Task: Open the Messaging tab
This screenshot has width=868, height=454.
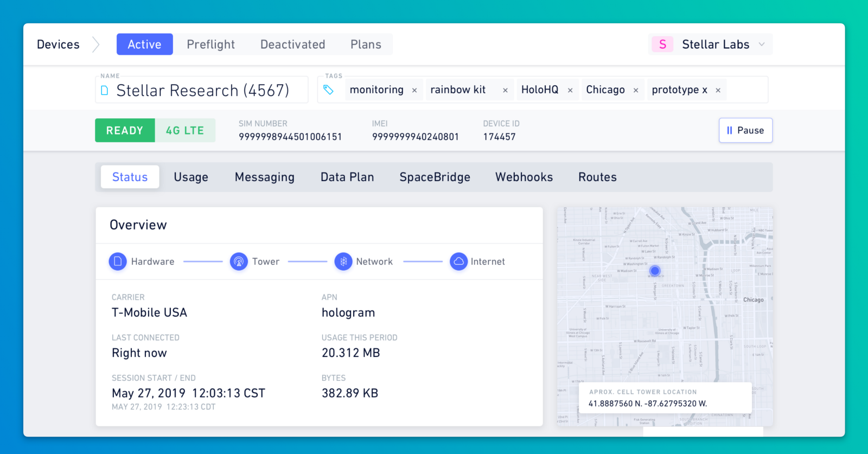Action: [x=265, y=177]
